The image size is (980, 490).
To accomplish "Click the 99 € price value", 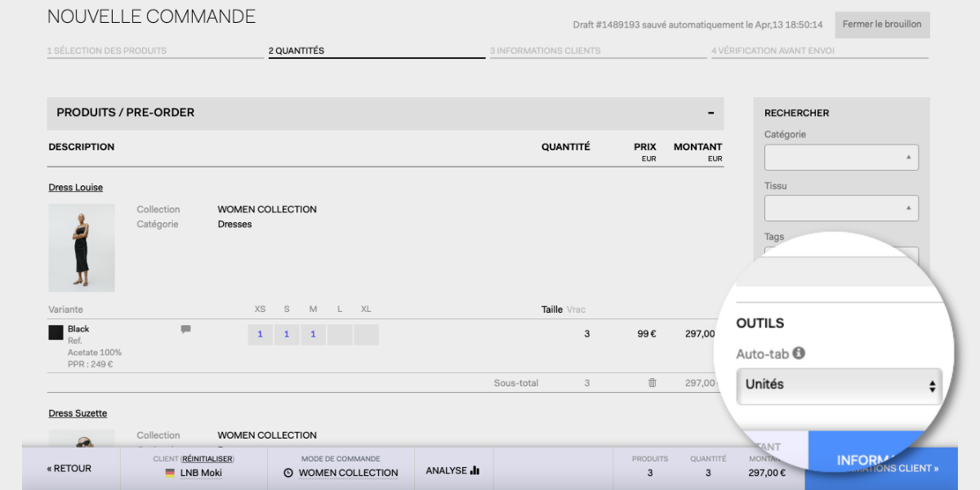I will 647,334.
